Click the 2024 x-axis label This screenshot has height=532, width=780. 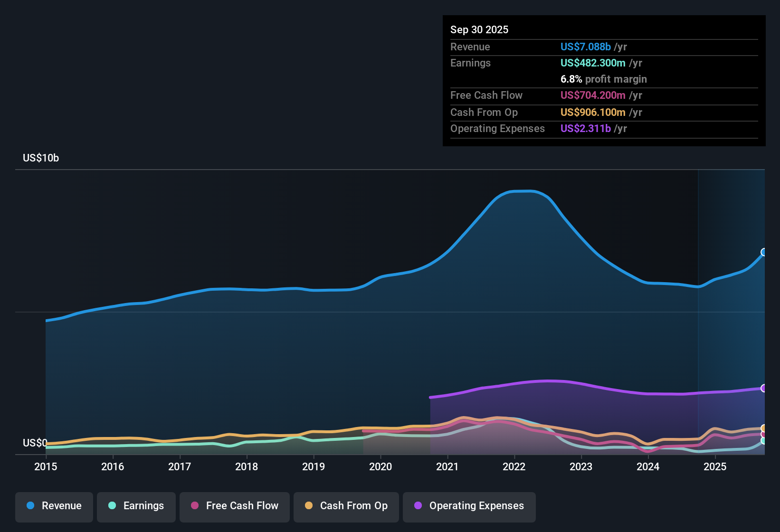coord(648,467)
